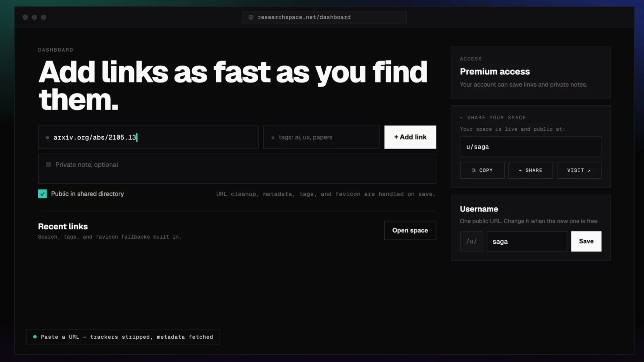The width and height of the screenshot is (644, 362).
Task: Click the note icon beside Private note
Action: (48, 165)
